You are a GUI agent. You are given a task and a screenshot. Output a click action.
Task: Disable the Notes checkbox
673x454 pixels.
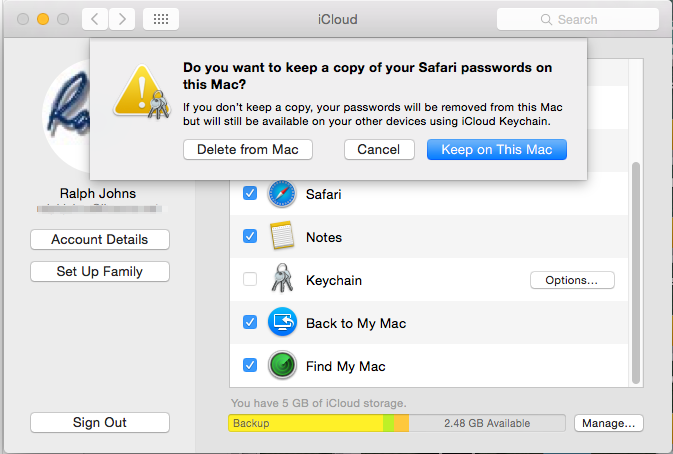click(x=250, y=237)
